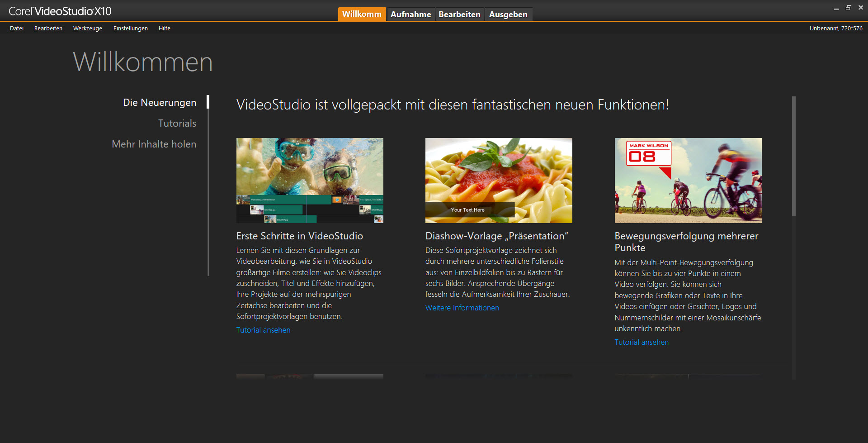Open Tutorial ansehen link under Bewegungsverfolgung

point(641,343)
